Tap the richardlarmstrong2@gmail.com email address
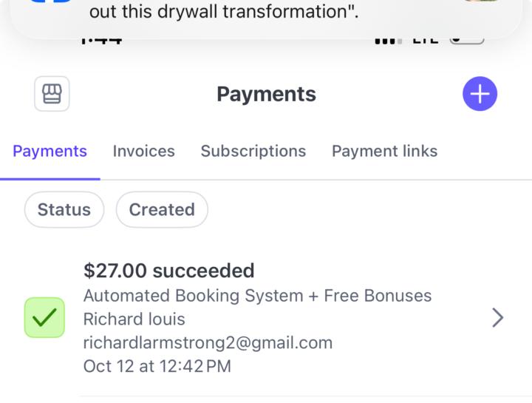532x403 pixels. coord(208,343)
